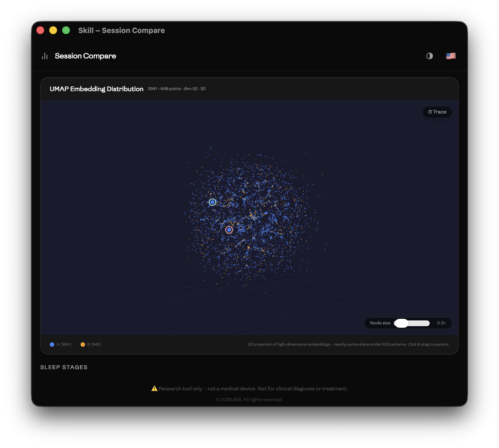Image resolution: width=499 pixels, height=448 pixels.
Task: Open the language selector via the flag
Action: point(451,56)
